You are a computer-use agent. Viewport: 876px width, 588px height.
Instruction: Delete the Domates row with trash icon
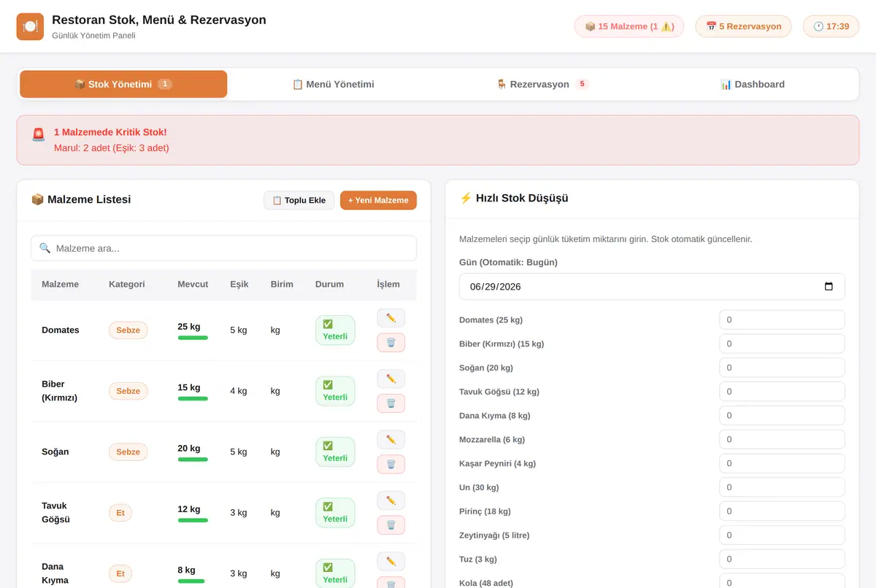[391, 343]
